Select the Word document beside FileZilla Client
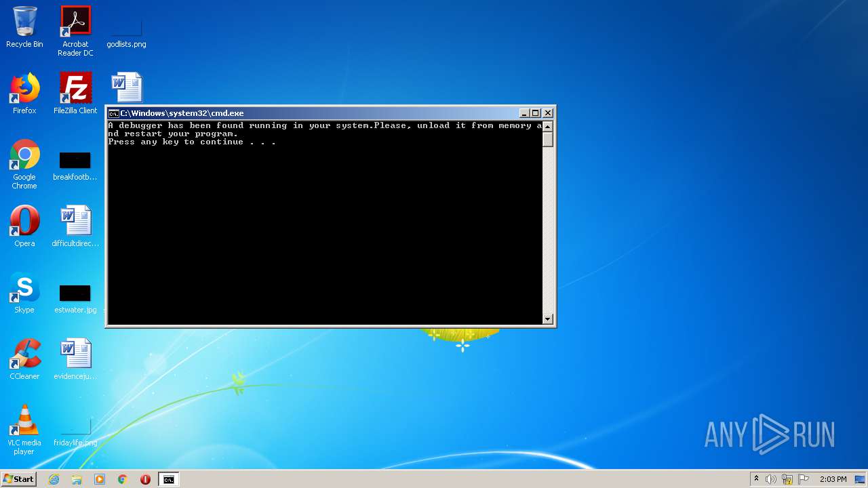868x488 pixels. point(126,87)
